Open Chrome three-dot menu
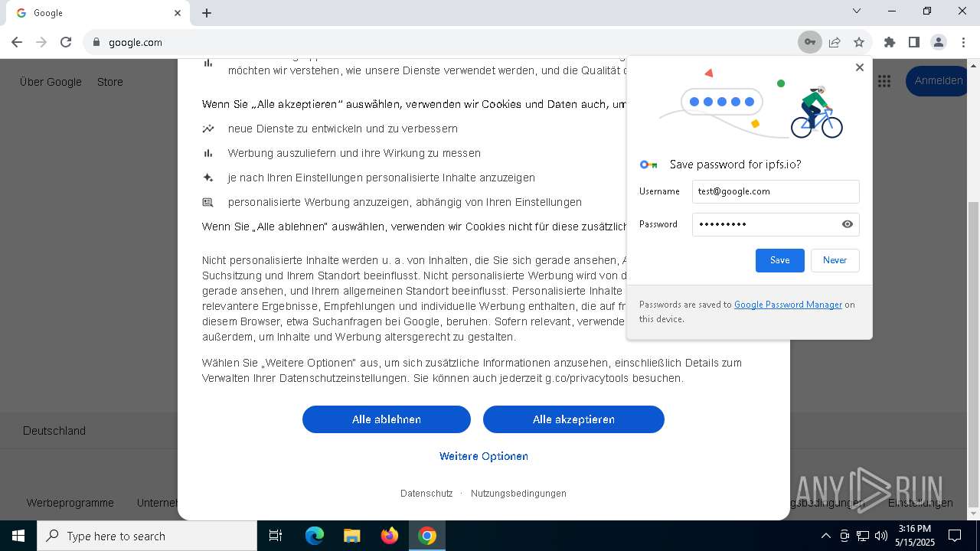 [x=963, y=42]
